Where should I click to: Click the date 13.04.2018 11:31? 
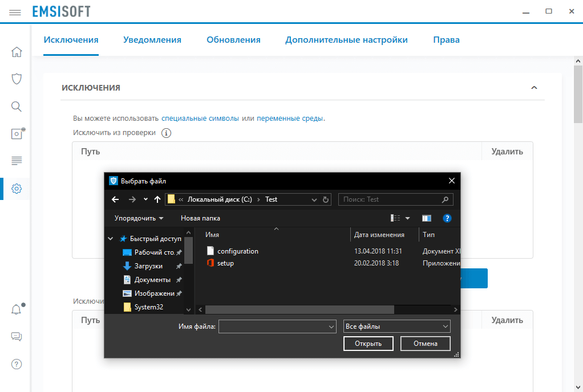tap(378, 251)
